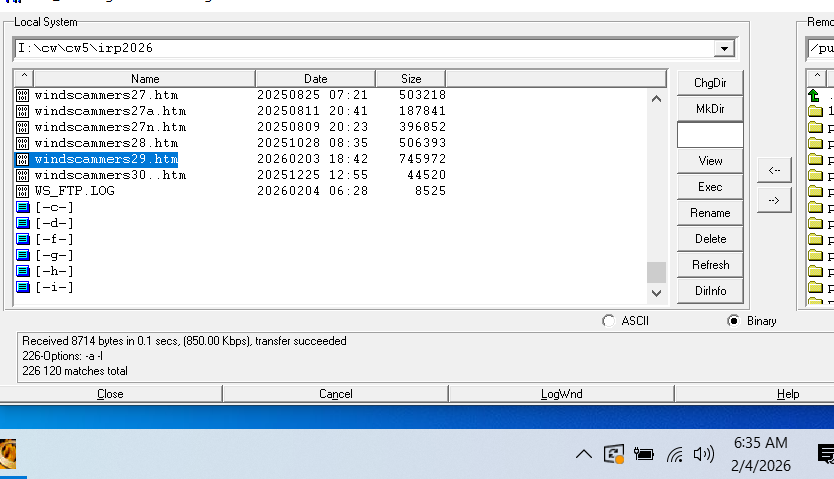834x479 pixels.
Task: Click the local file list scrollbar down arrow
Action: tap(656, 293)
